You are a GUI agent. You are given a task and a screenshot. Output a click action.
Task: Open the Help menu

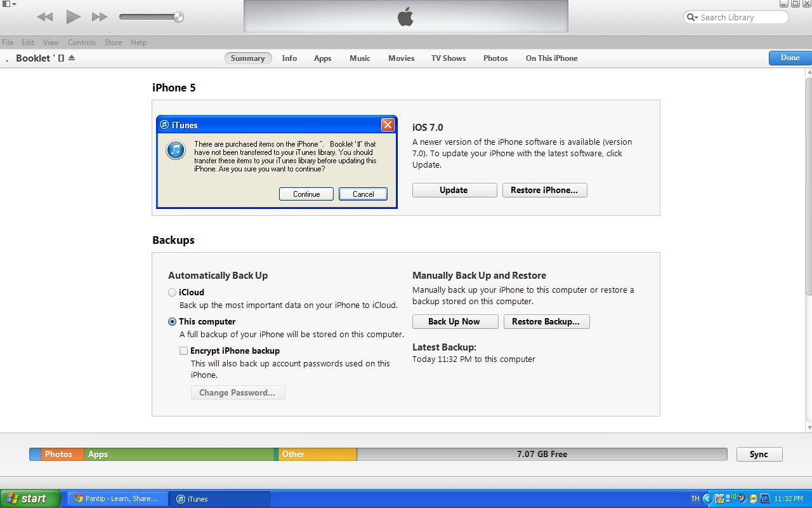(138, 43)
